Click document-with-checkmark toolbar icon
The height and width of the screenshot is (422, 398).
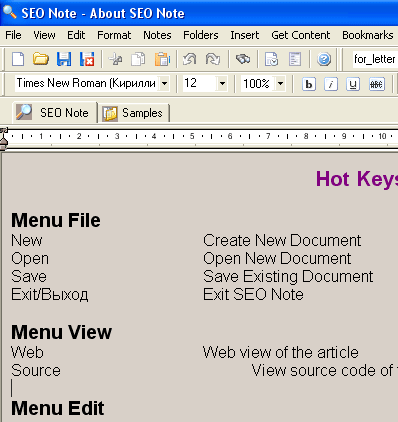click(x=271, y=59)
